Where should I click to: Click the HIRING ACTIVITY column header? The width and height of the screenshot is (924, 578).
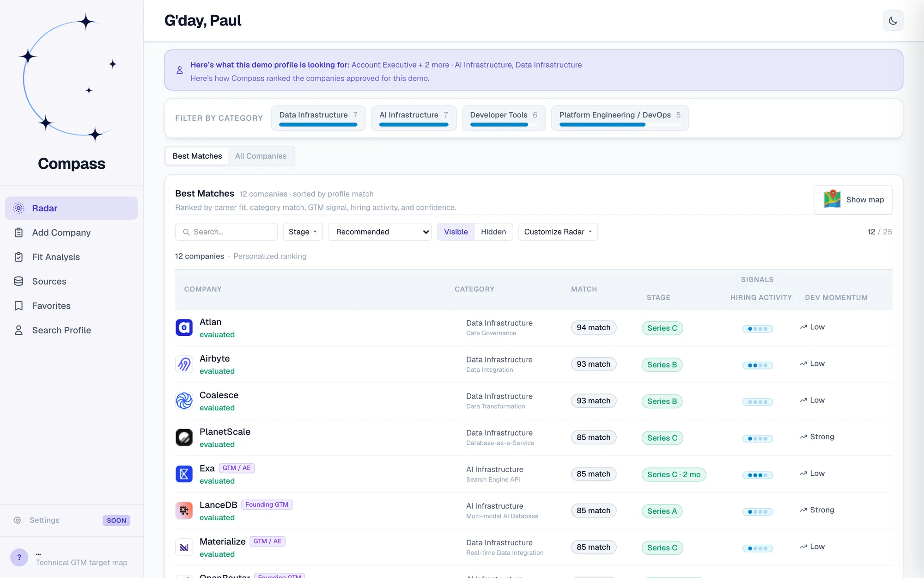tap(761, 297)
